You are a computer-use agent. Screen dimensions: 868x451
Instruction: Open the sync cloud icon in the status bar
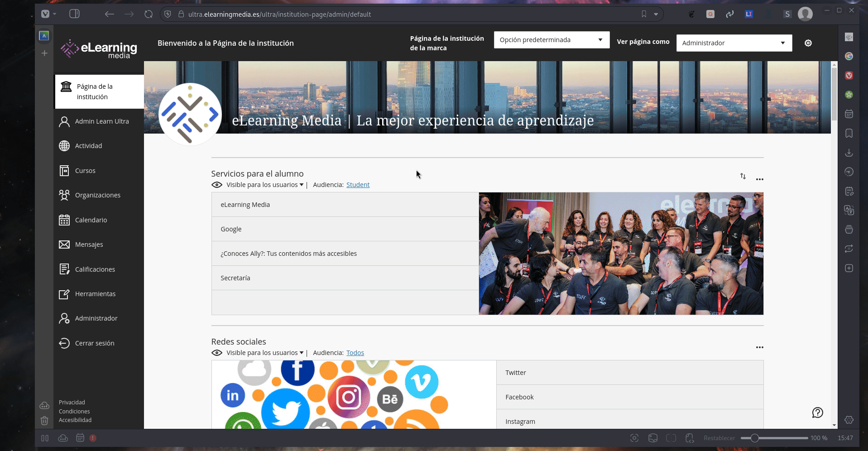[63, 438]
